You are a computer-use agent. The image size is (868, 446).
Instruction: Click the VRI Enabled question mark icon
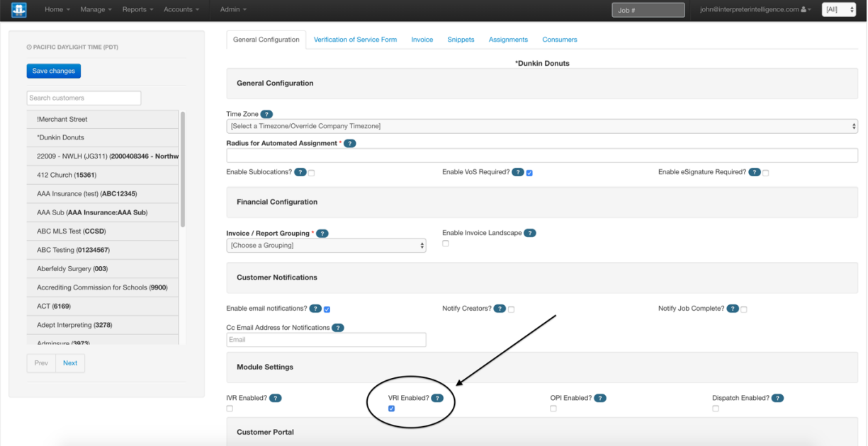[x=436, y=398]
